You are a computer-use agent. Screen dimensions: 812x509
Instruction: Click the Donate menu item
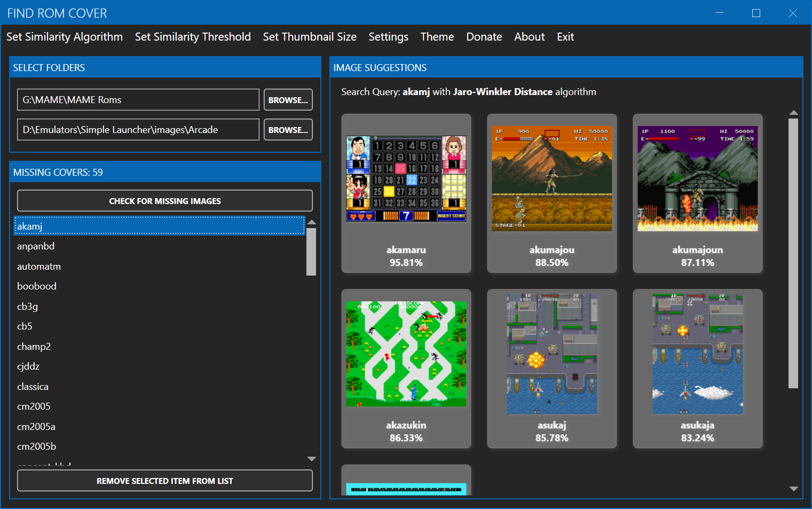[484, 37]
